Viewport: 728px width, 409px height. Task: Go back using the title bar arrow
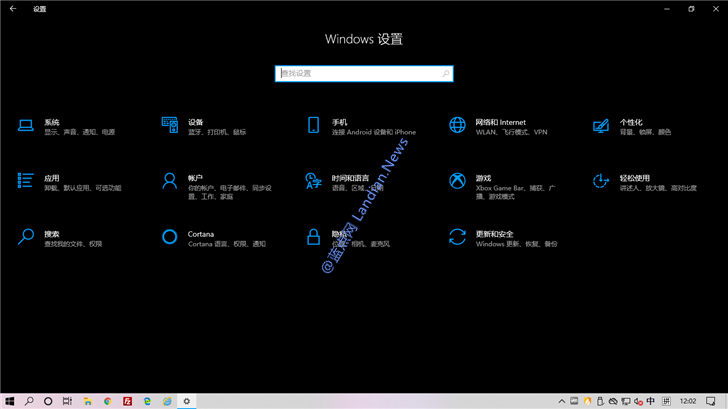(x=13, y=9)
